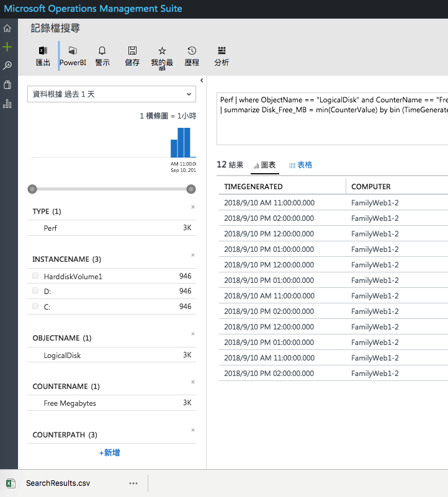Remove the COUNTERNAME filter section

pyautogui.click(x=193, y=382)
